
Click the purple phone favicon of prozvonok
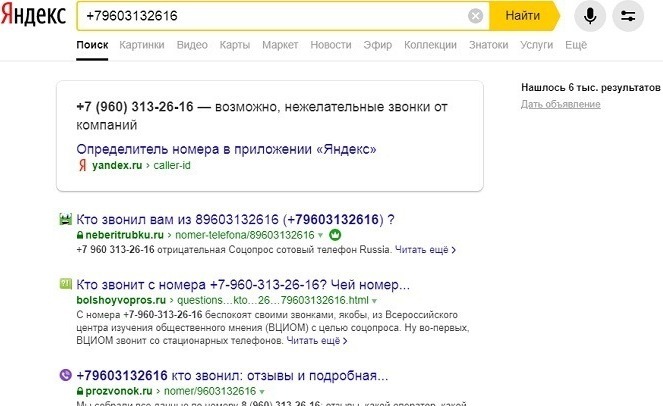click(66, 375)
